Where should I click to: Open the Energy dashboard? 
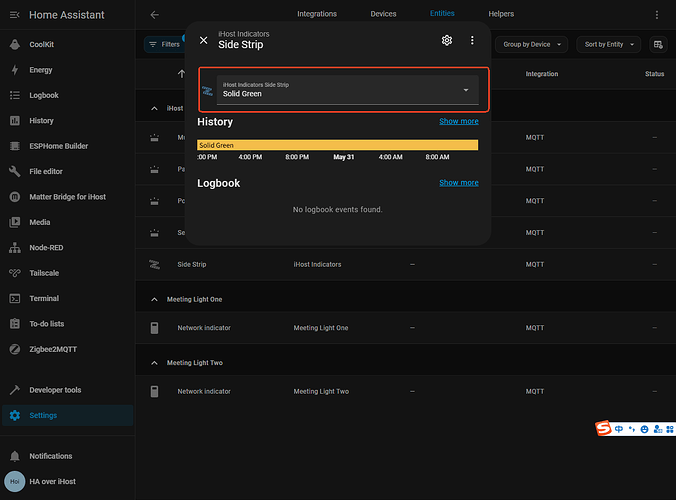click(x=68, y=70)
